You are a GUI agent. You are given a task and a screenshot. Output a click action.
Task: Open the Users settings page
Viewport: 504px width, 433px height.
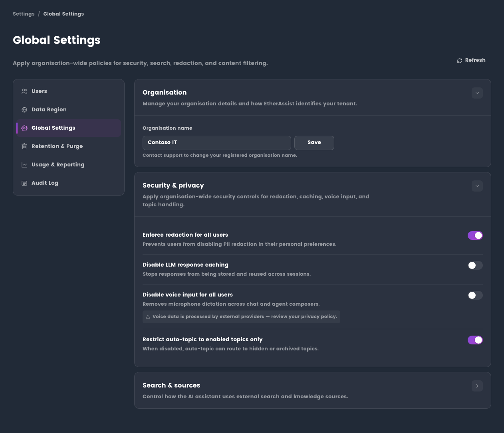pyautogui.click(x=69, y=91)
